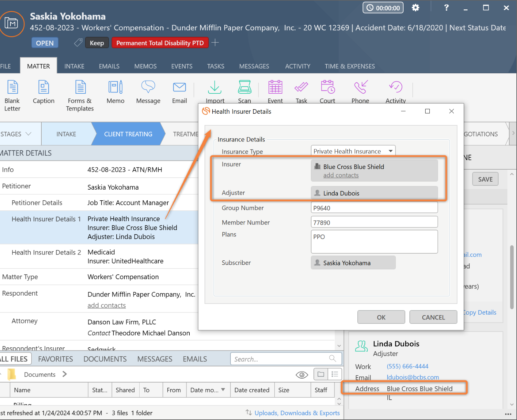This screenshot has height=420, width=517.
Task: Open Forms & Templates
Action: tap(80, 87)
